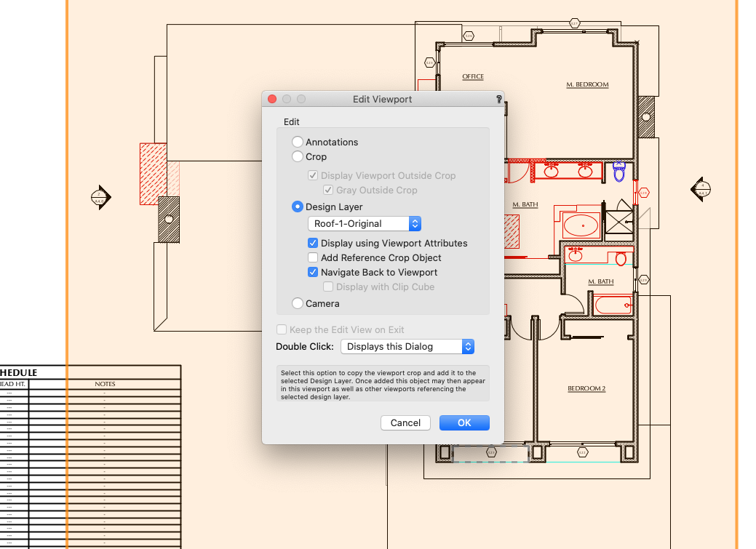756x549 pixels.
Task: Confirm viewport edit with OK
Action: pos(464,422)
